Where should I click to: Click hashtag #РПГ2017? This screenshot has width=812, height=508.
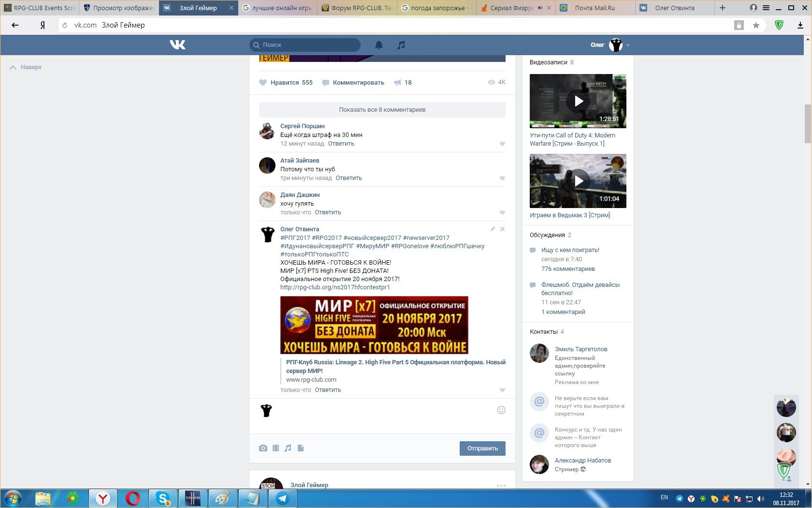tap(295, 238)
